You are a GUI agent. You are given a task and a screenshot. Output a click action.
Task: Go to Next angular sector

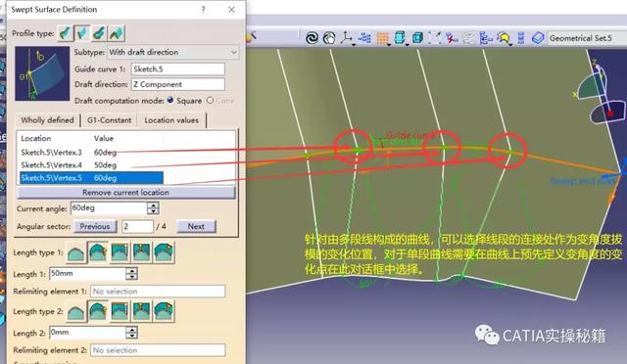click(196, 226)
